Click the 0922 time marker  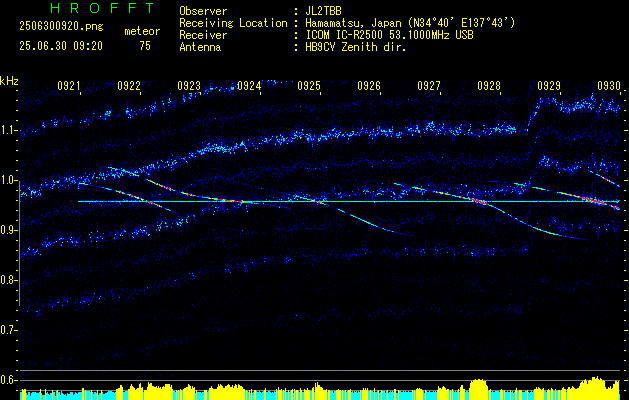129,85
